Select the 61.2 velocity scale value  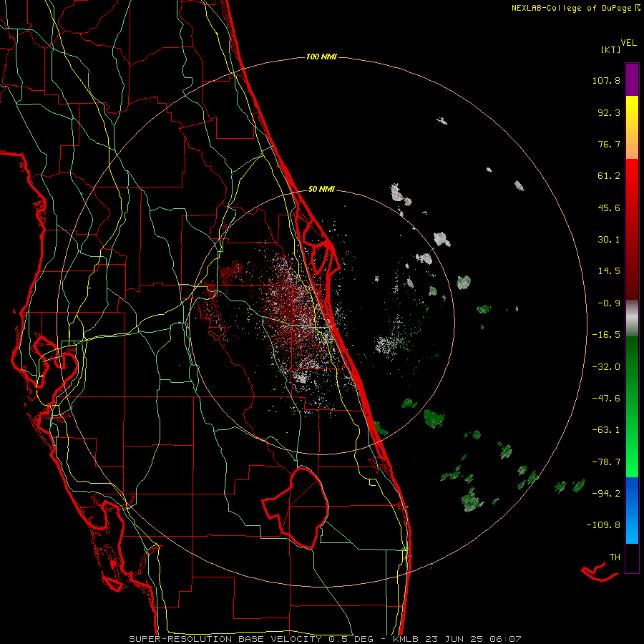[609, 176]
